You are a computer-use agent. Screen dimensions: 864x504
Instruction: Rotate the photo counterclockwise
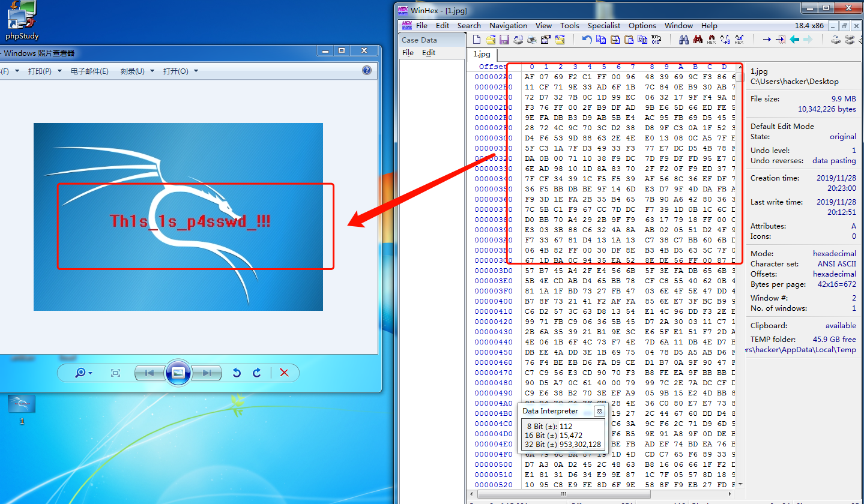(237, 373)
